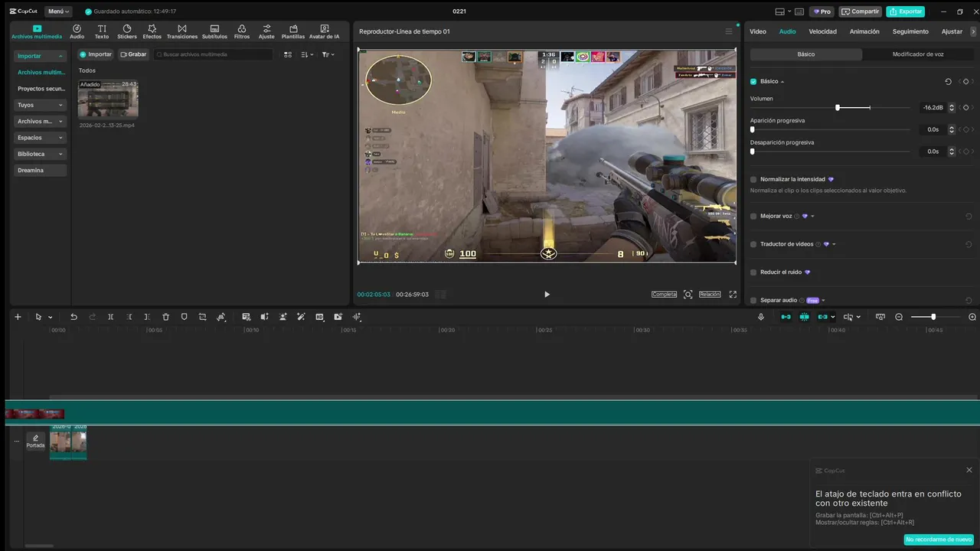Click the Volumen slider handle
This screenshot has width=980, height=551.
838,108
